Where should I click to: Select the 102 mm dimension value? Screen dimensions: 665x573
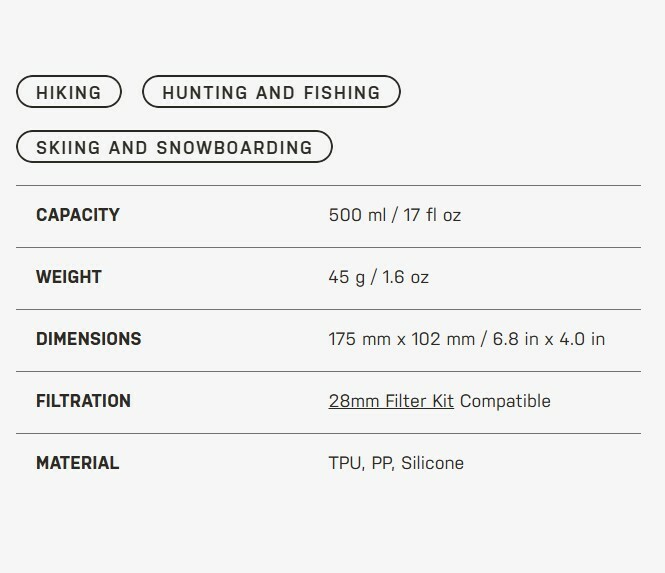[443, 339]
